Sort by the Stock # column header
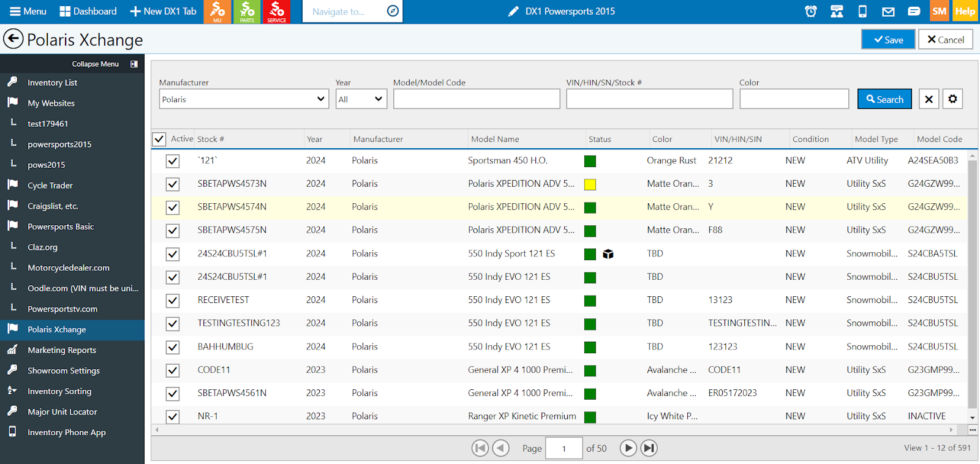The width and height of the screenshot is (980, 464). [x=211, y=139]
